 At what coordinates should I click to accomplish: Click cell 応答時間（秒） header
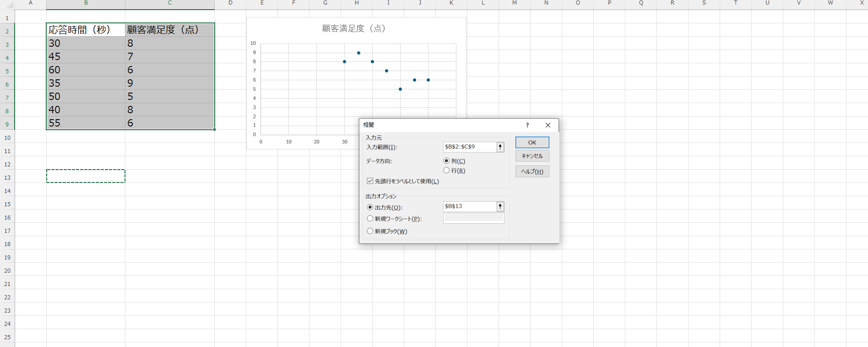(86, 30)
